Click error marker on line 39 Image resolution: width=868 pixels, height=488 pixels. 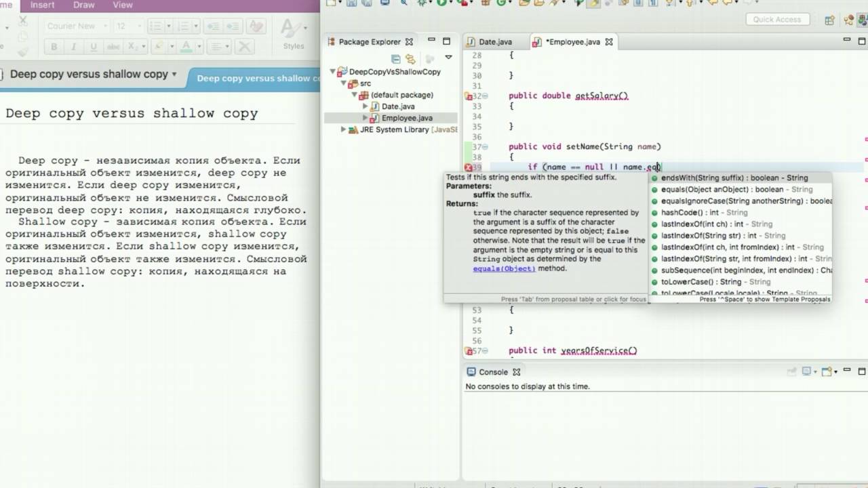(x=468, y=167)
